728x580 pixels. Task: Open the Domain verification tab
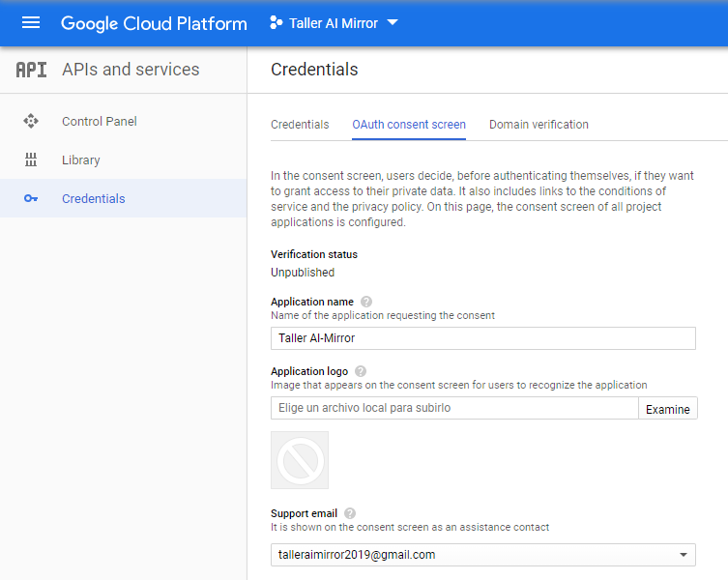(539, 125)
